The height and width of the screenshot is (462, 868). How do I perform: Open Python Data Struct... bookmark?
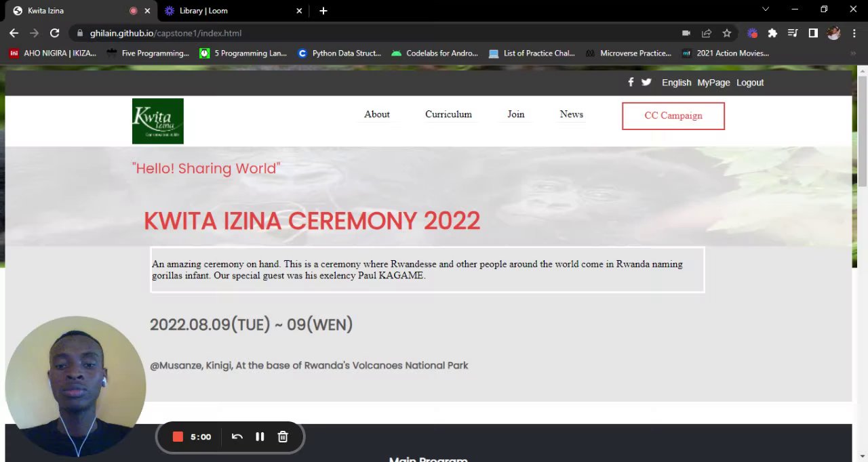pos(340,53)
